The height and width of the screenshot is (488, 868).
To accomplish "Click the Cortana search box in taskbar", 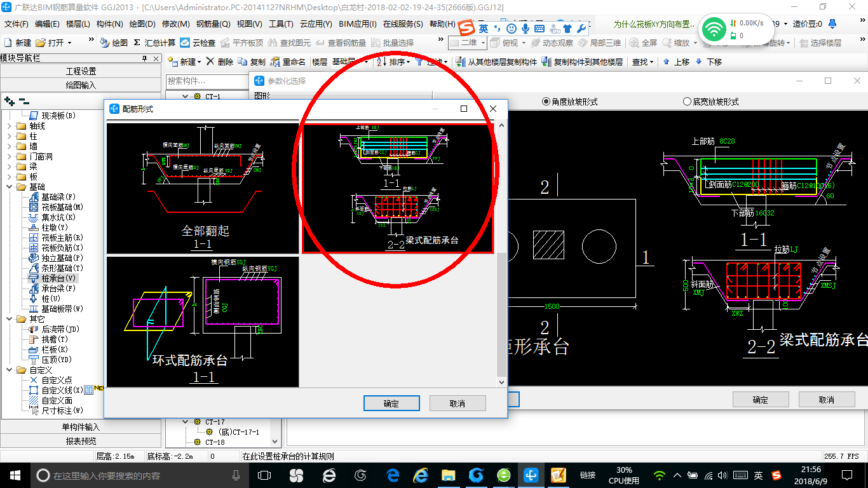I will click(140, 475).
